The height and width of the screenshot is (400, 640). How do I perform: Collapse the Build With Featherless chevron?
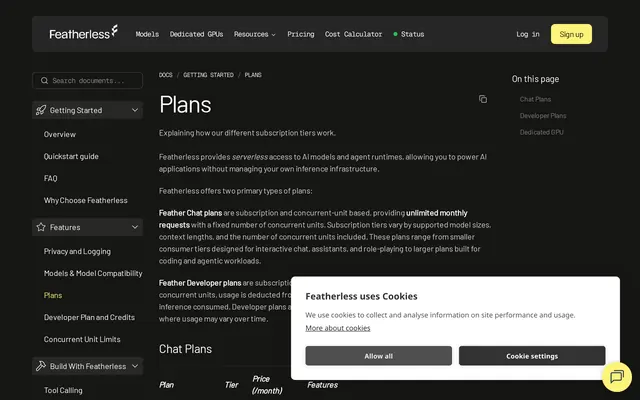click(135, 366)
